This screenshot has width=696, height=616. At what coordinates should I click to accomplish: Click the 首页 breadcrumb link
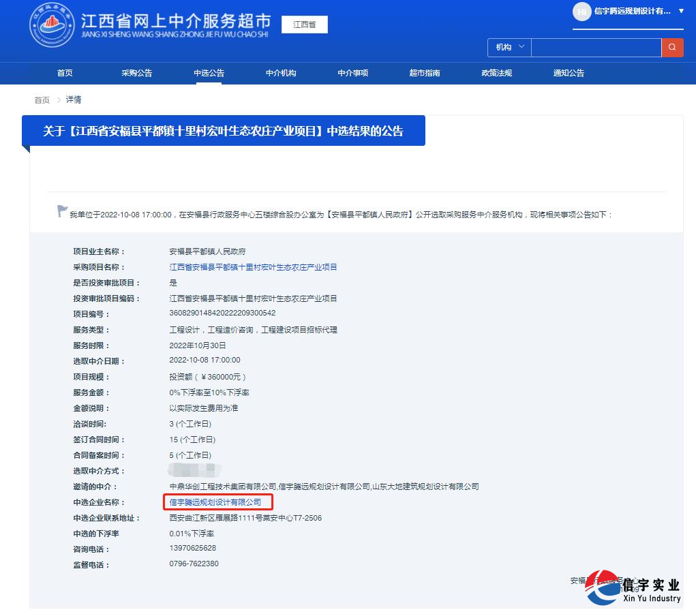(42, 99)
